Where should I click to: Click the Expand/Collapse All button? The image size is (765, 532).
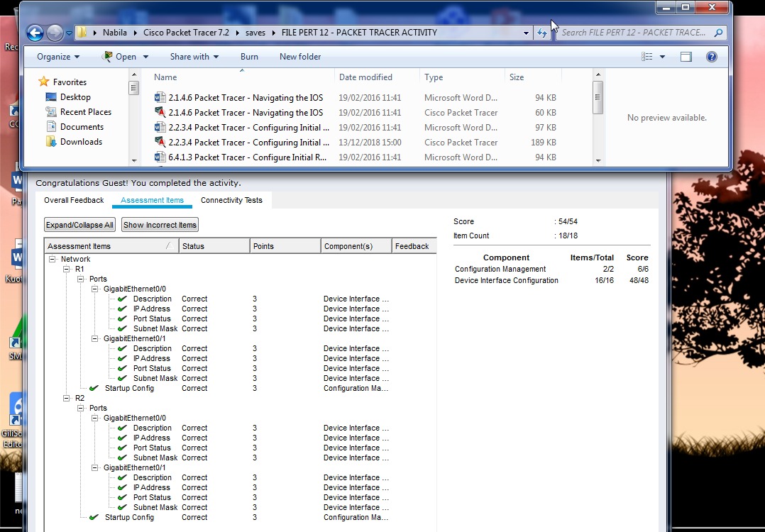79,225
